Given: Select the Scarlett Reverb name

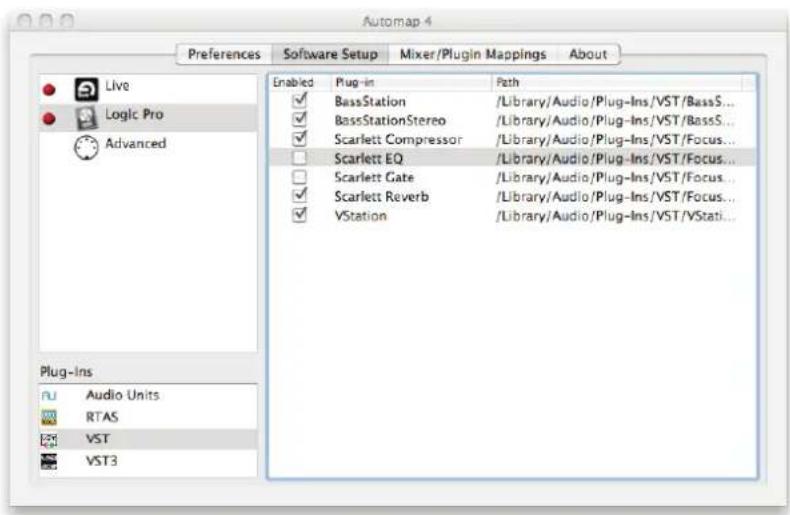Looking at the screenshot, I should [381, 197].
